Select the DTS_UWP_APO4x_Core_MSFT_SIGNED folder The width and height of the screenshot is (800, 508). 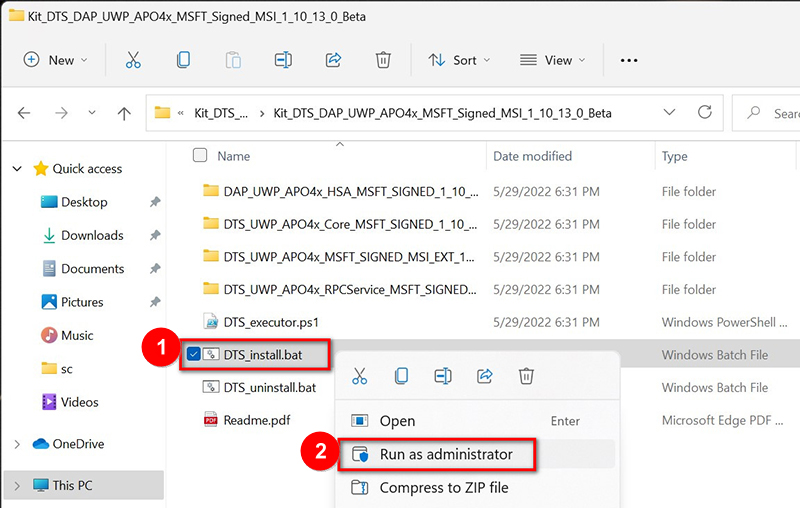point(351,224)
